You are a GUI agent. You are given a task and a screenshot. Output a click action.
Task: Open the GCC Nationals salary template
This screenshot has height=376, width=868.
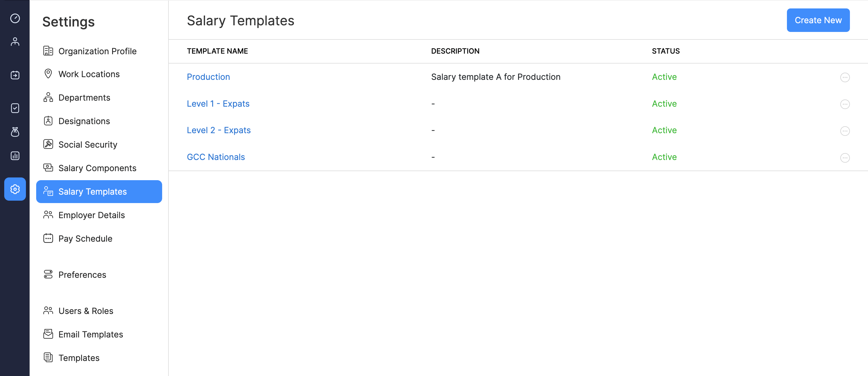[216, 157]
